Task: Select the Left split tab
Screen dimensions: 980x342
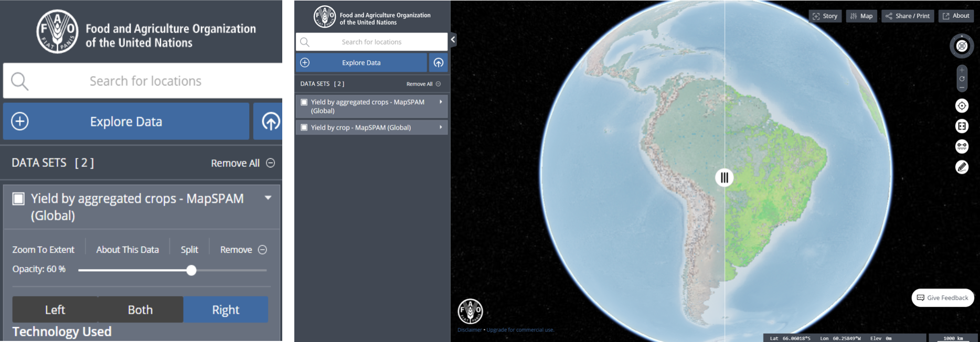Action: (55, 309)
